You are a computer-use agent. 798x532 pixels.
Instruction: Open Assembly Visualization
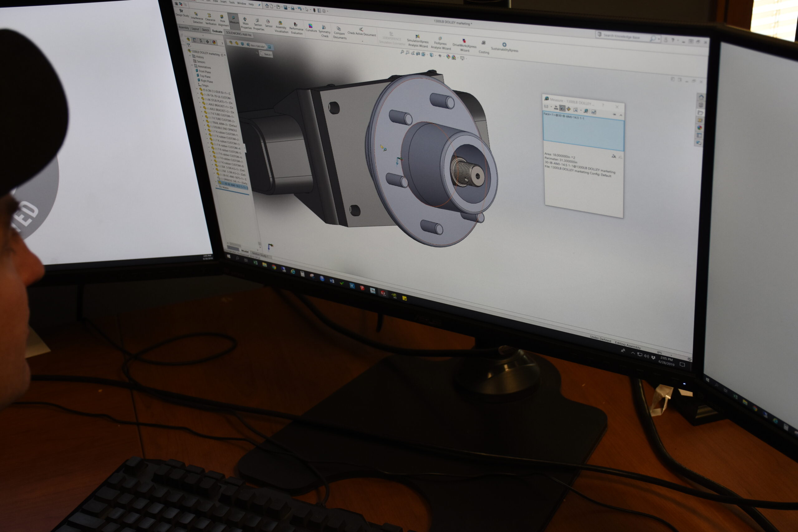281,27
